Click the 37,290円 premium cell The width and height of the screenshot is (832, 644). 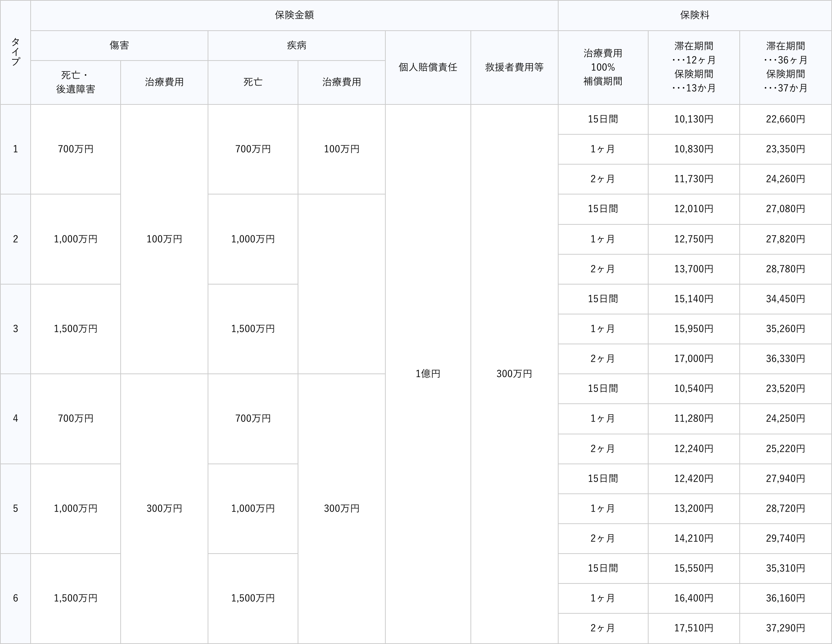pyautogui.click(x=785, y=628)
